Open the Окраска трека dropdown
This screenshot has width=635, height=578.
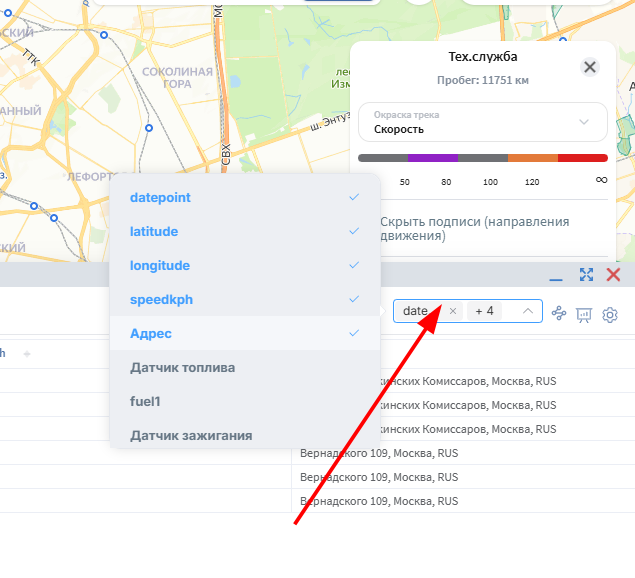coord(483,122)
